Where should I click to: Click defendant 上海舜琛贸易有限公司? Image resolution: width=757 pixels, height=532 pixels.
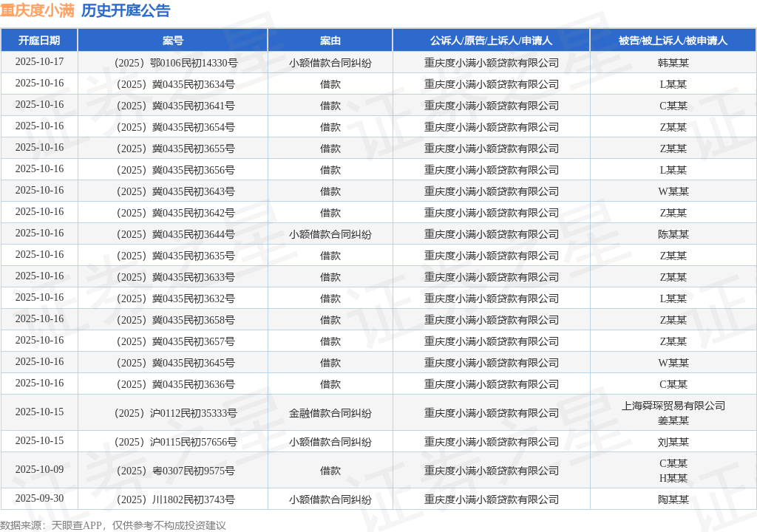673,406
